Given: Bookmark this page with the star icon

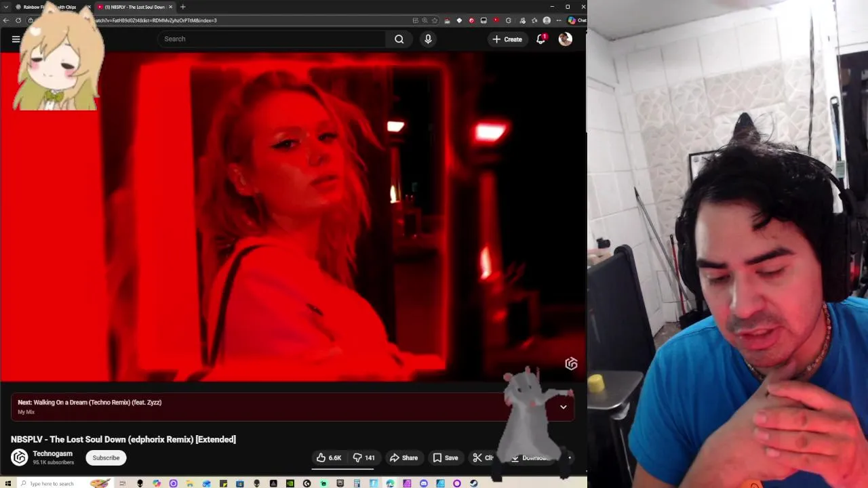Looking at the screenshot, I should (435, 20).
